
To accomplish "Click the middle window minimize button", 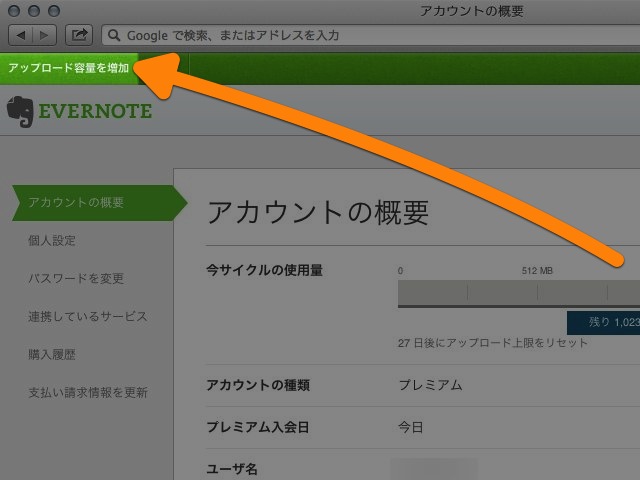I will pyautogui.click(x=34, y=11).
